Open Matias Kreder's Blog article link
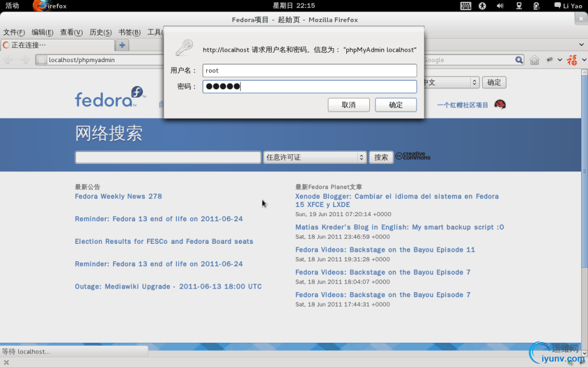The width and height of the screenshot is (588, 368). coord(400,227)
